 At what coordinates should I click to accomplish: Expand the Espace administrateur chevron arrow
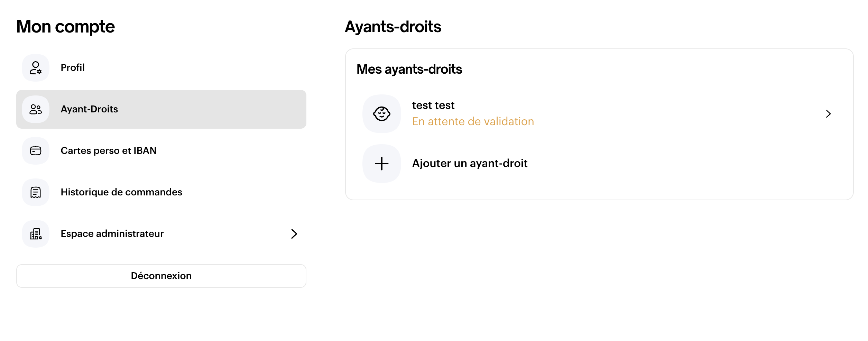[294, 234]
